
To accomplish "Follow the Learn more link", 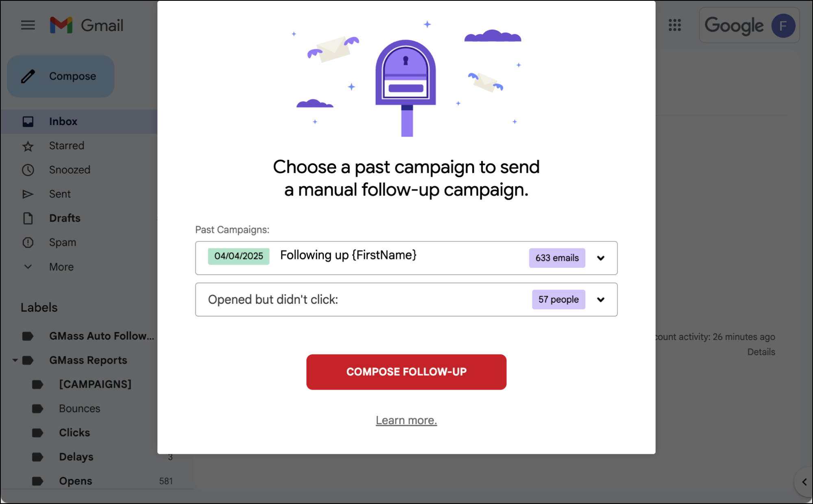I will (406, 420).
